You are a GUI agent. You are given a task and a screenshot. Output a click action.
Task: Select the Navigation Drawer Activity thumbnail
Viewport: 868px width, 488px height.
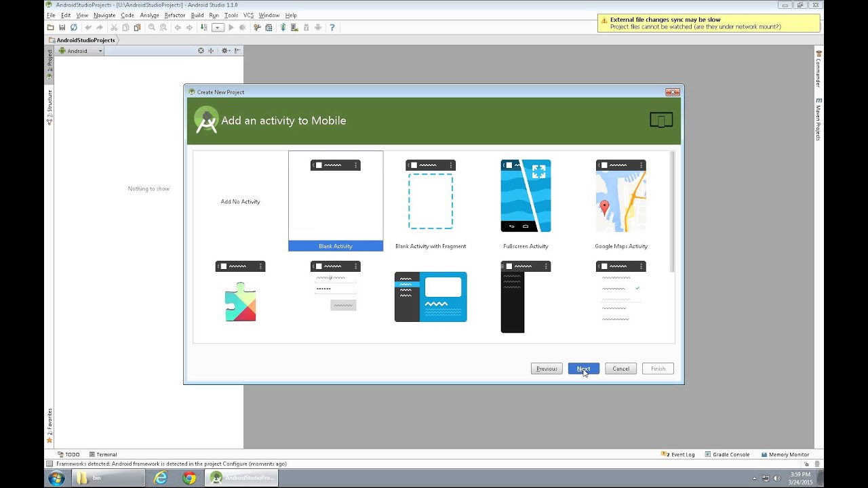point(526,298)
